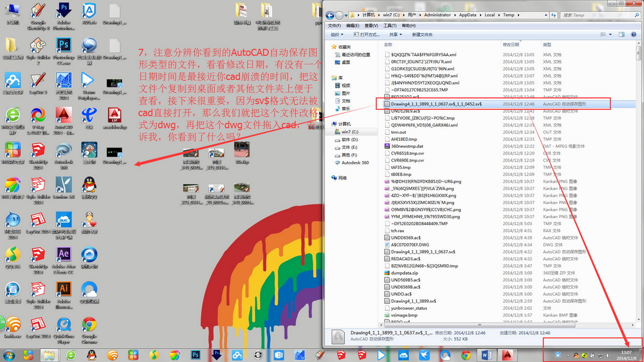Click the Administrator segment in the address bar
The image size is (644, 362).
[438, 15]
